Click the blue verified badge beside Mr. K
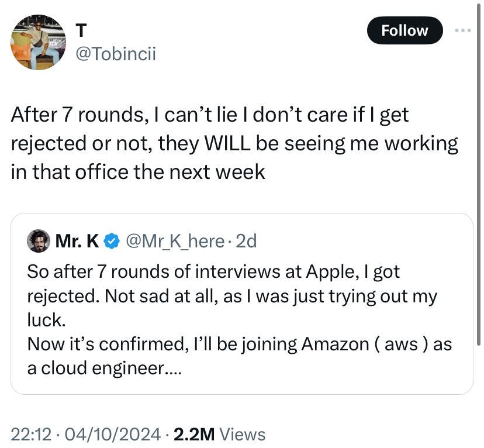Image resolution: width=484 pixels, height=448 pixels. coord(113,241)
